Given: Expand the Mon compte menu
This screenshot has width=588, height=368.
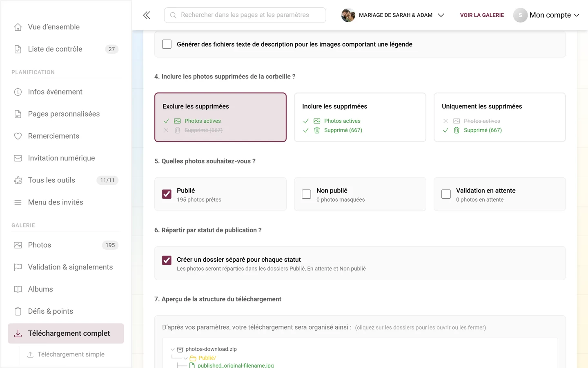Looking at the screenshot, I should (546, 15).
